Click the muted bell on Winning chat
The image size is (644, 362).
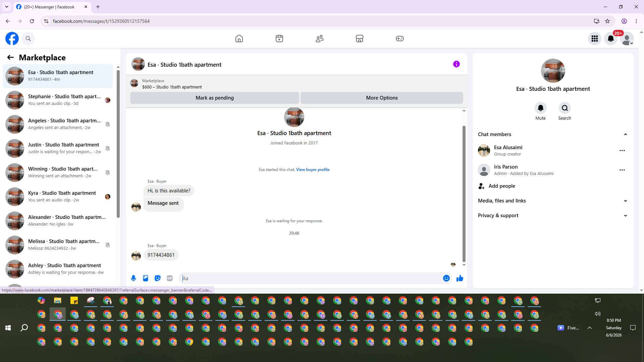click(x=108, y=173)
